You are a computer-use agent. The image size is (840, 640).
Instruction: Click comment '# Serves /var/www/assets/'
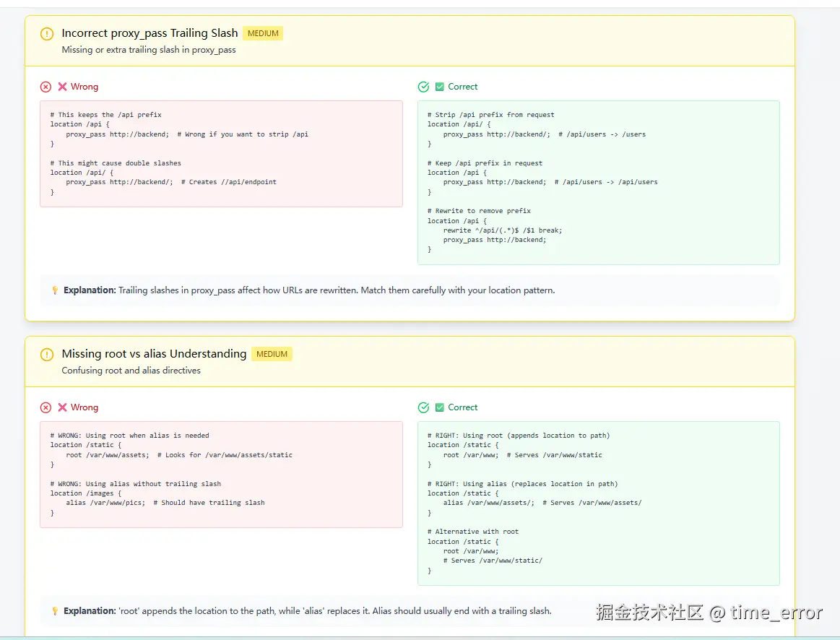click(x=592, y=503)
